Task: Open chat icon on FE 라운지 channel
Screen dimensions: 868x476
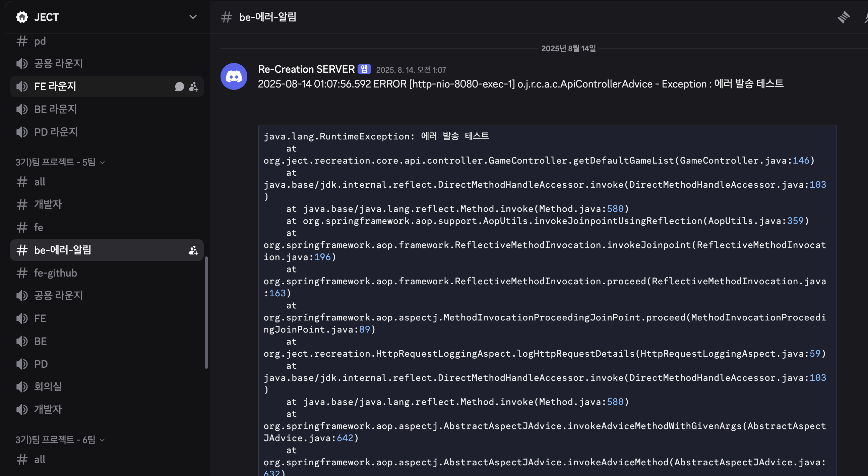Action: pyautogui.click(x=179, y=86)
